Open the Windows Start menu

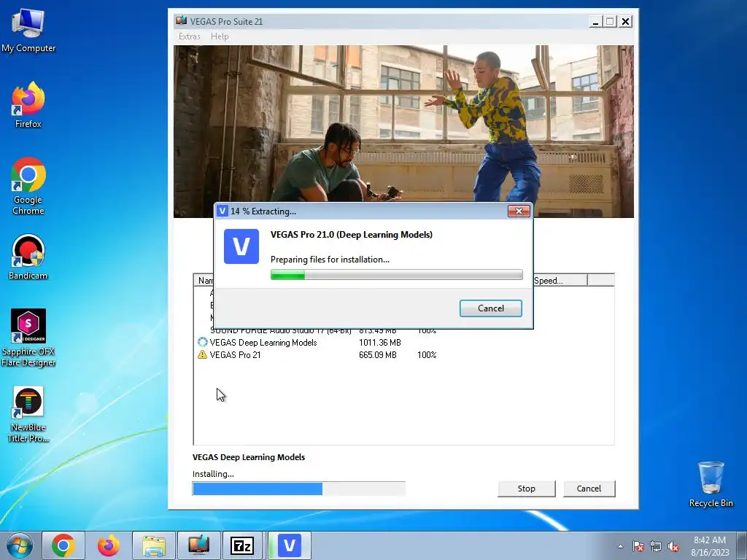tap(20, 545)
